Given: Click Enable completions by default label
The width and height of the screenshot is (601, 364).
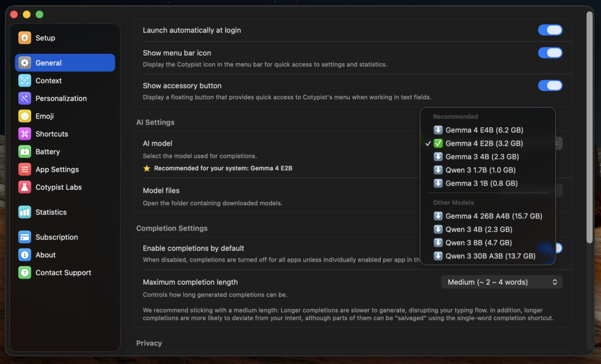Looking at the screenshot, I should pos(193,249).
